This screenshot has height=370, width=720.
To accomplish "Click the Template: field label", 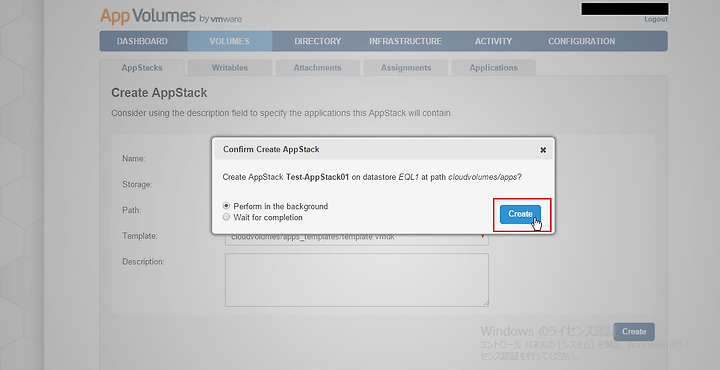I will point(140,235).
